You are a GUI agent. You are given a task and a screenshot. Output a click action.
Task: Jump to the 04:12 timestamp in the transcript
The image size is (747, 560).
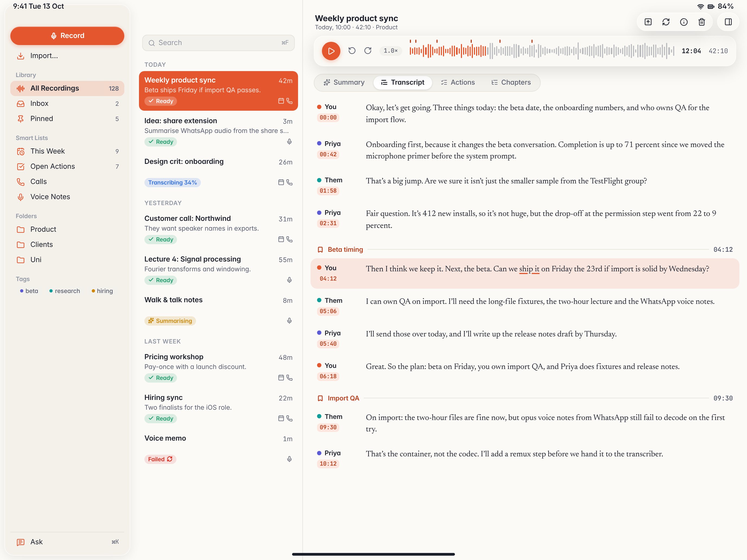pos(328,279)
